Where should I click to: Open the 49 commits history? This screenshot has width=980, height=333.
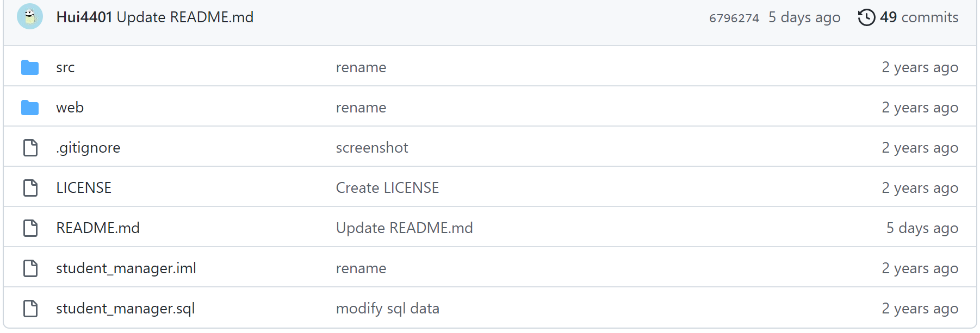[x=919, y=17]
